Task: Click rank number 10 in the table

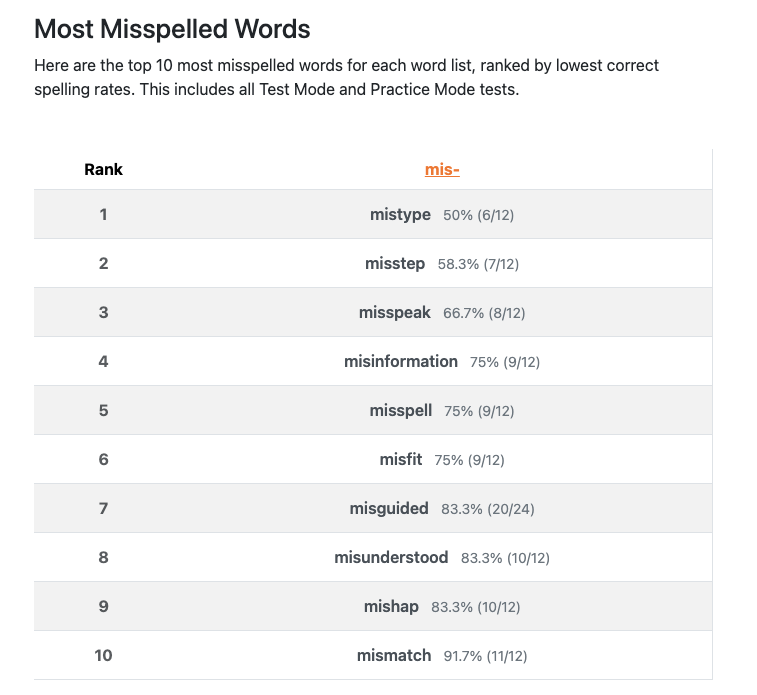Action: click(x=103, y=655)
